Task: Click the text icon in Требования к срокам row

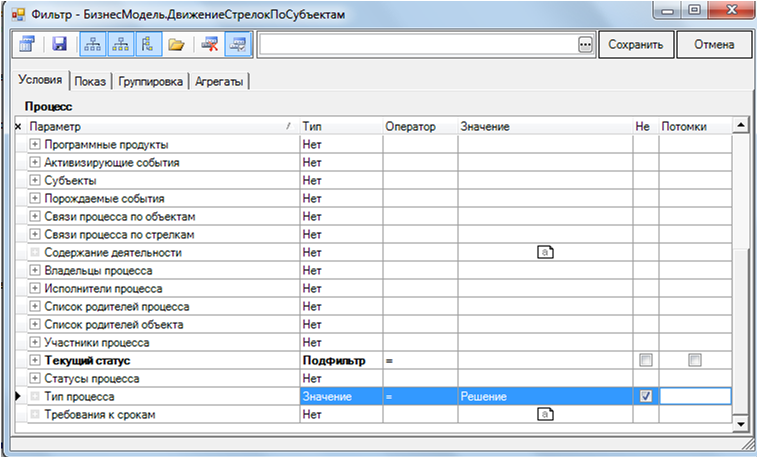Action: [x=545, y=414]
